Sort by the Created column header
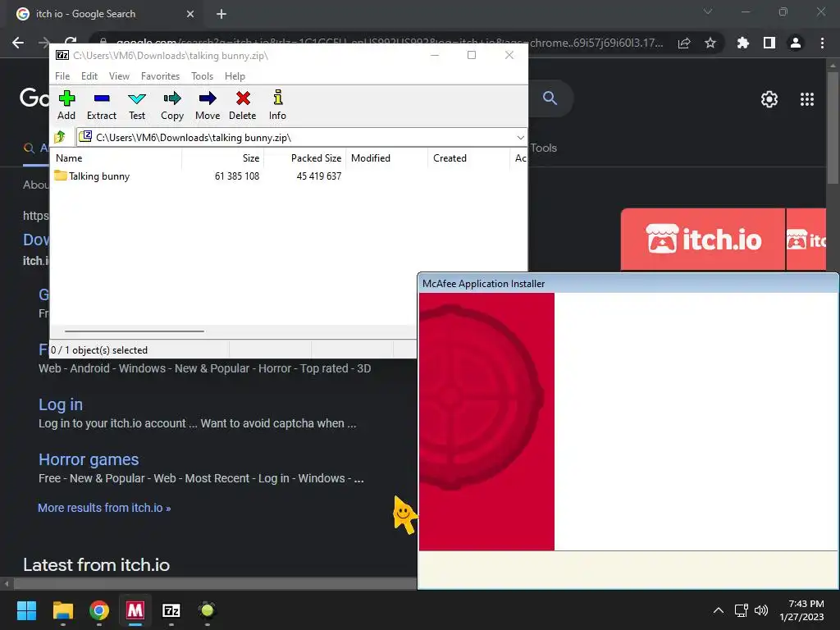840x630 pixels. [468, 158]
